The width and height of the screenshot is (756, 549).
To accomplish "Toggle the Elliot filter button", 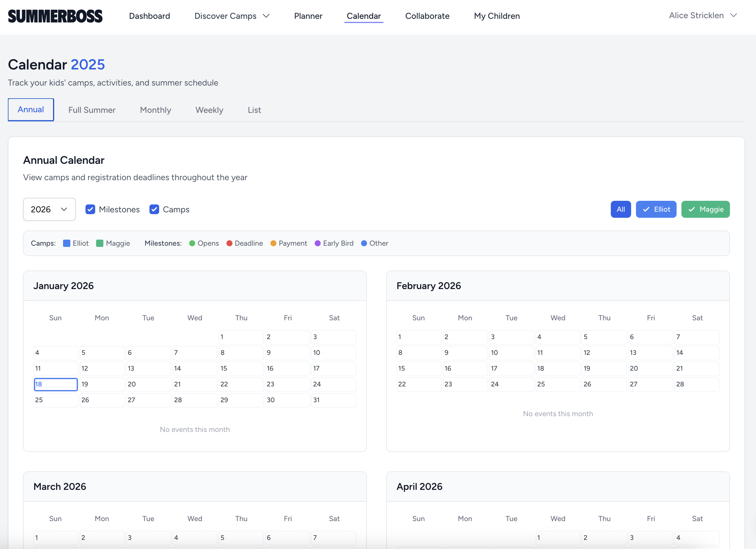I will [656, 209].
